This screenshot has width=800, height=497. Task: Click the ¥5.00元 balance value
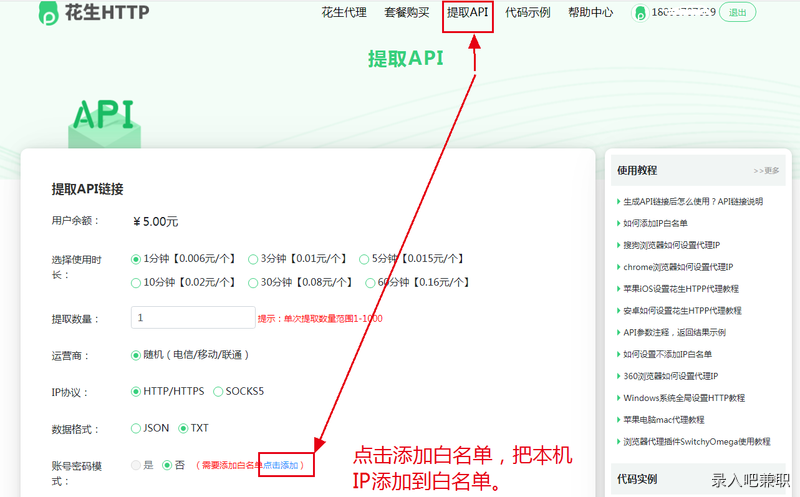(156, 221)
